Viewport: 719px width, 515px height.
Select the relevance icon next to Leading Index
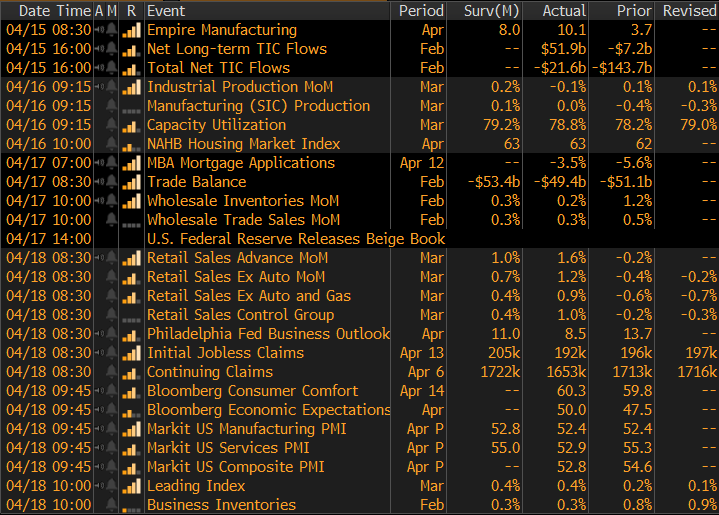click(131, 486)
